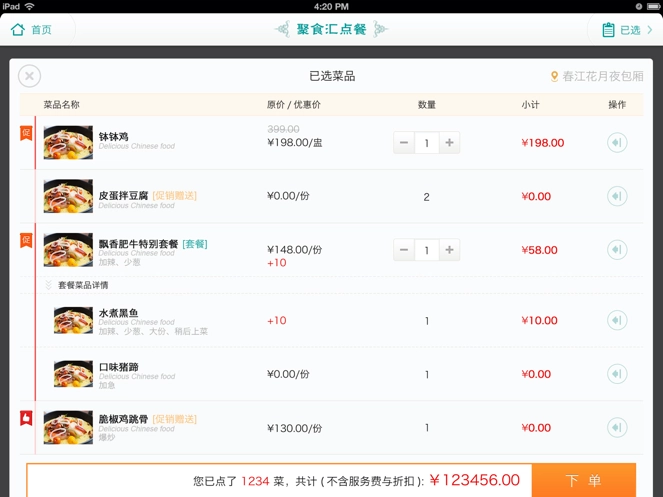
Task: Click action icon for 水煮黑鱼 row
Action: coord(617,321)
